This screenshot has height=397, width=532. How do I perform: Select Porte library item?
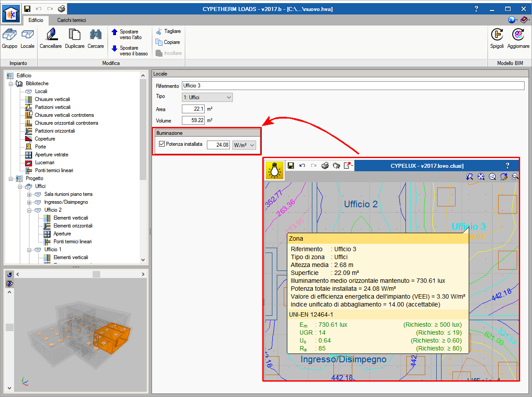pos(40,147)
